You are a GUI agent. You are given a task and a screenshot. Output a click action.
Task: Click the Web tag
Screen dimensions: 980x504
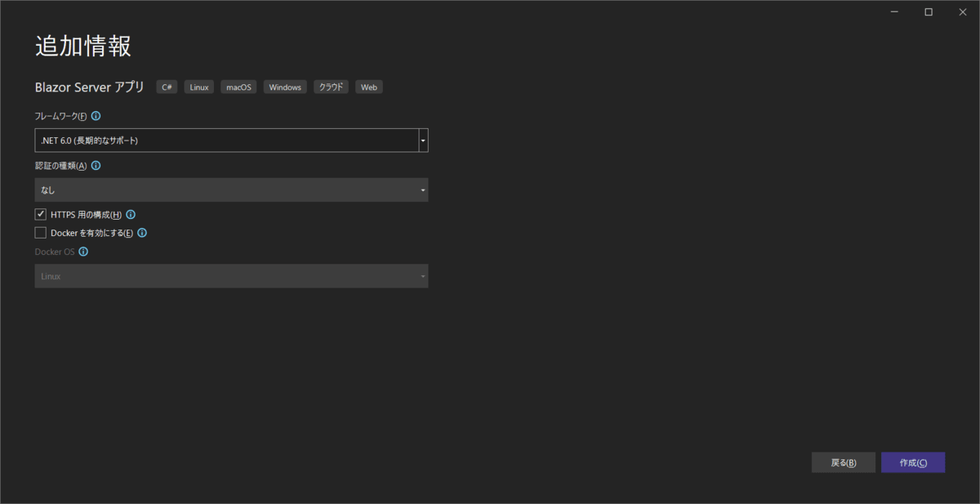369,87
